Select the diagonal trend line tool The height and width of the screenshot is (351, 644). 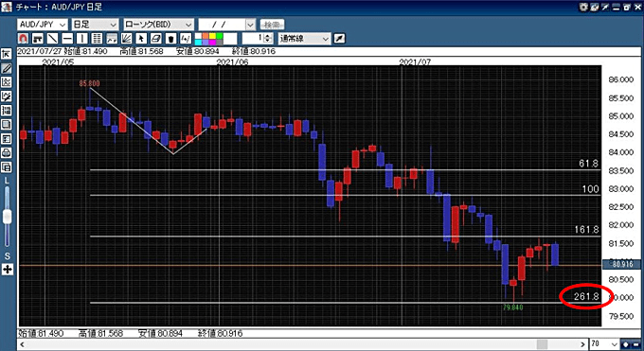52,39
